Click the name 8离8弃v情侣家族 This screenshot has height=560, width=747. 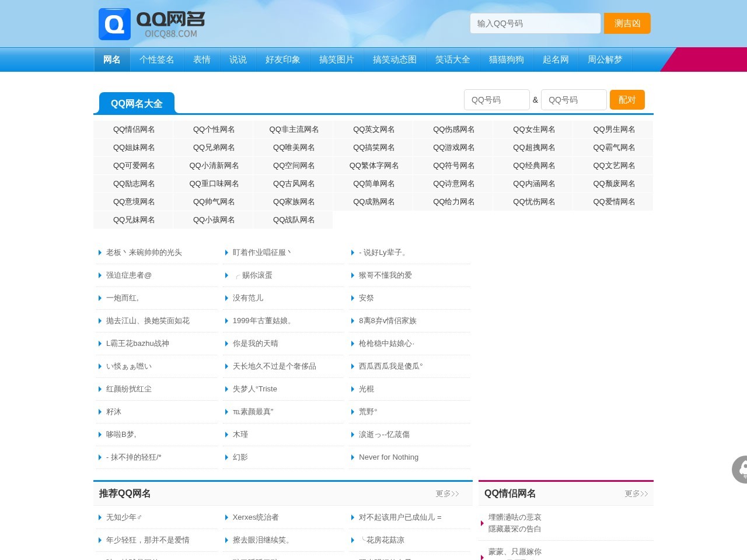click(388, 321)
